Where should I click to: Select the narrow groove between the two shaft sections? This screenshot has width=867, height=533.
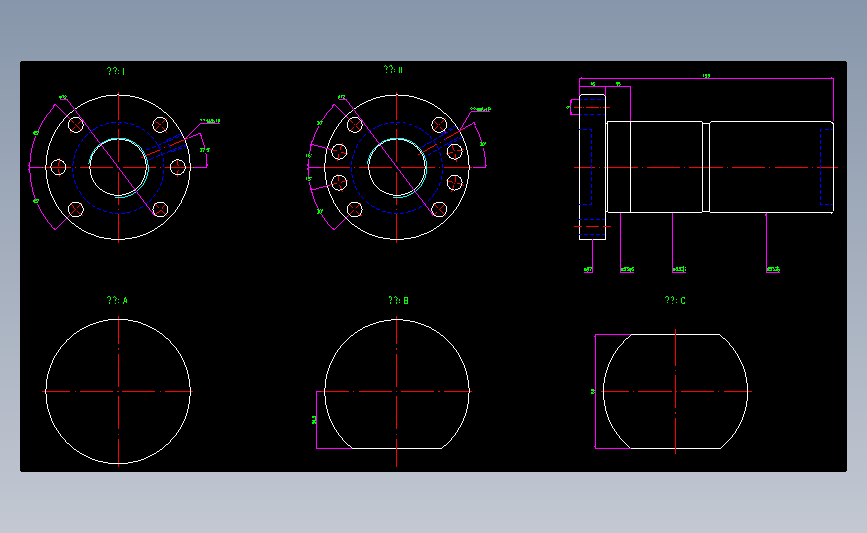pyautogui.click(x=706, y=167)
